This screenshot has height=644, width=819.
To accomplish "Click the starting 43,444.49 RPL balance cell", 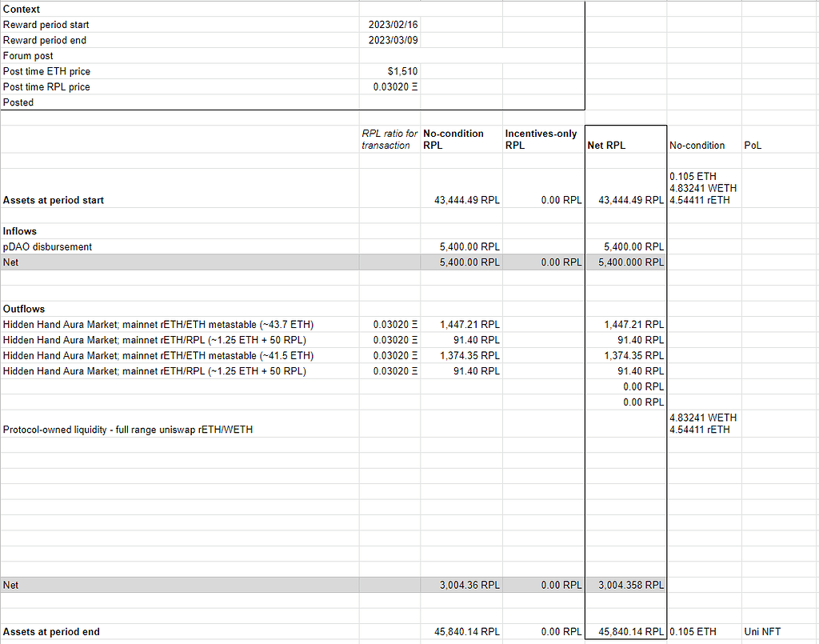I will [464, 200].
